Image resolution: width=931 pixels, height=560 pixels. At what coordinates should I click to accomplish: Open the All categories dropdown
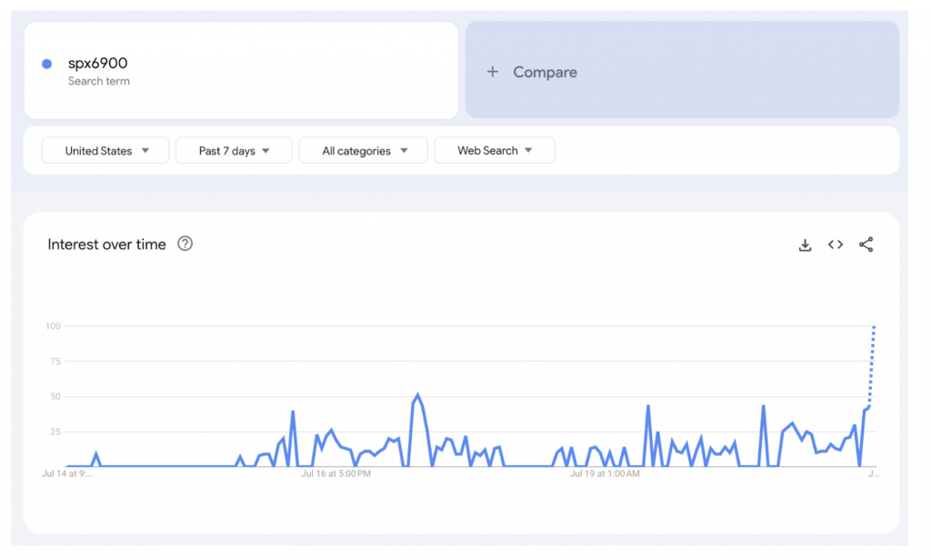tap(363, 151)
